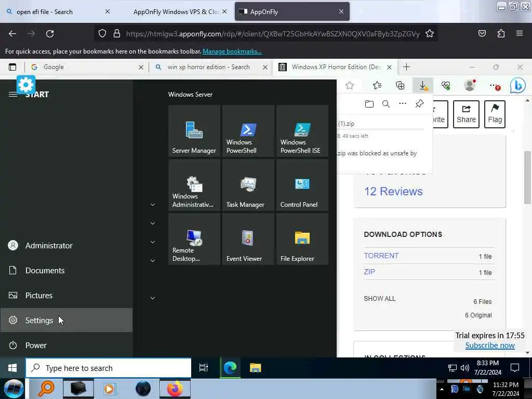Open Edge collections icon
532x399 pixels.
[x=400, y=86]
